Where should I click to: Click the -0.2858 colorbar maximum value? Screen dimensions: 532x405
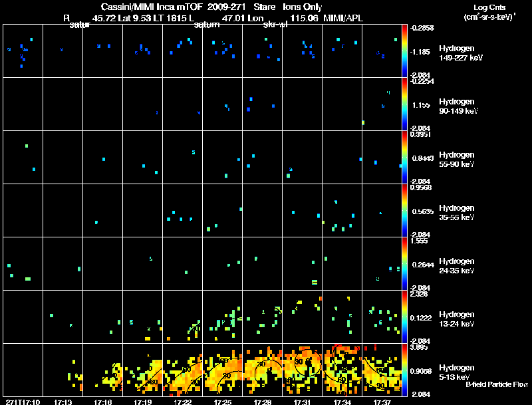click(x=422, y=28)
